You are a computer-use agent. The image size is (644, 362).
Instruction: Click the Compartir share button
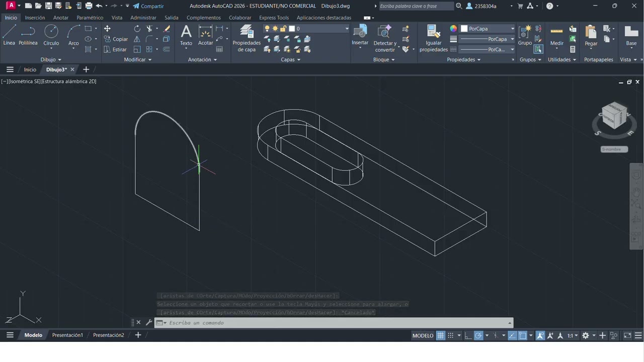pos(148,6)
